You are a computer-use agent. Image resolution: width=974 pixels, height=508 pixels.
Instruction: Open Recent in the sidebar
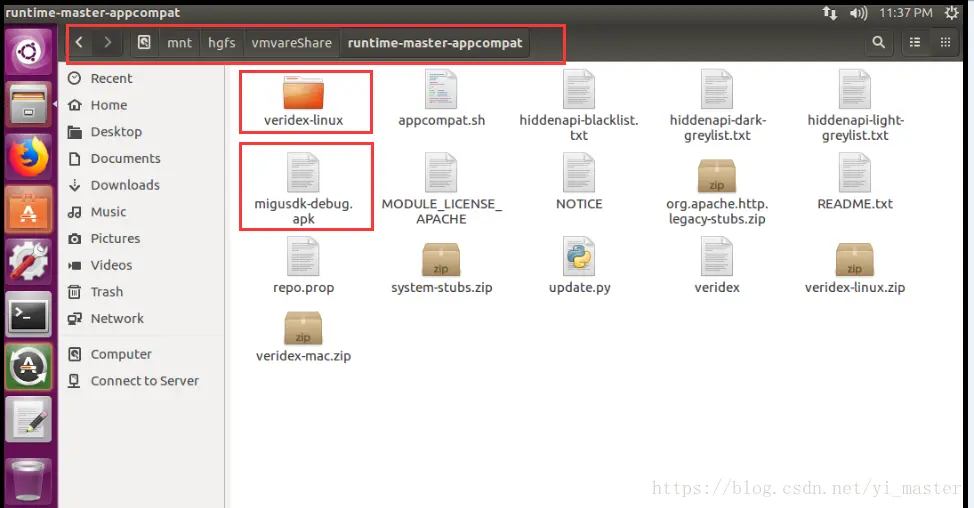(111, 78)
